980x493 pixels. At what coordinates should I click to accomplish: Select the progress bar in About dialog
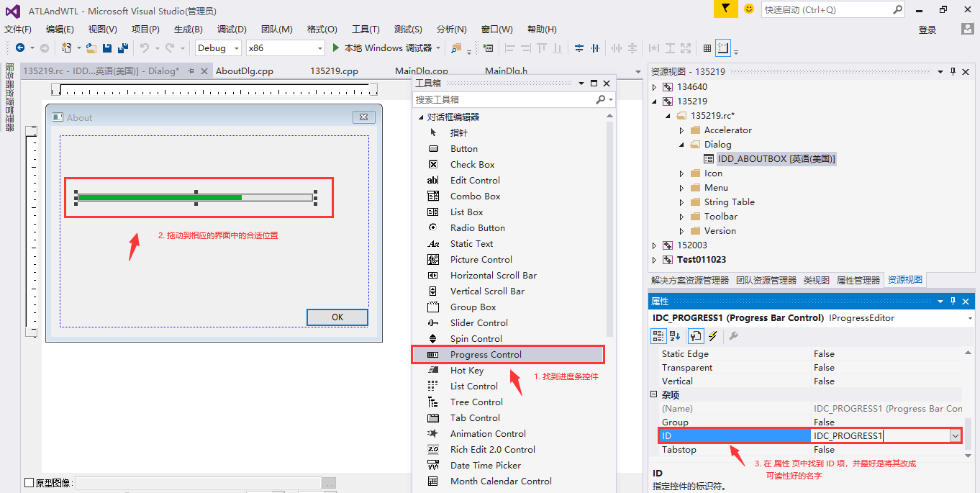(x=196, y=197)
